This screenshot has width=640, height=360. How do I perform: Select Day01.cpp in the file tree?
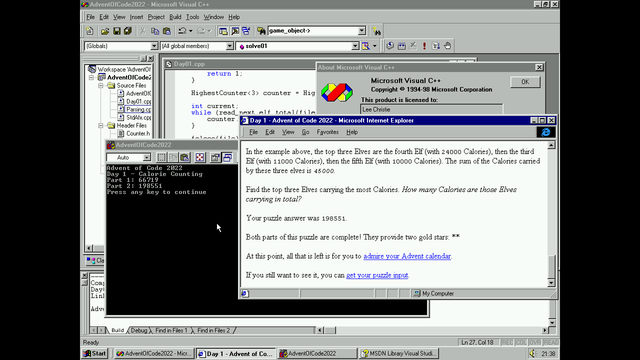[138, 102]
